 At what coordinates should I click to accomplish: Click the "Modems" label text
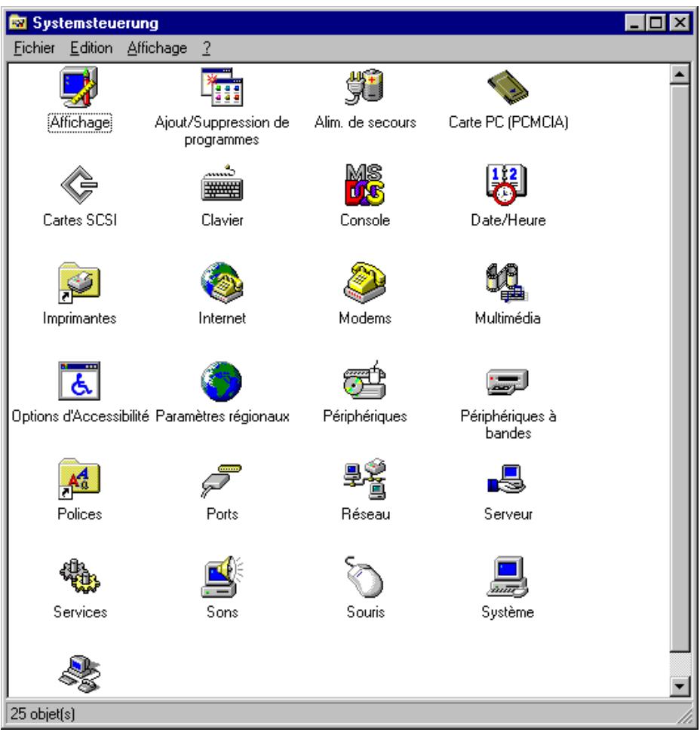click(365, 318)
